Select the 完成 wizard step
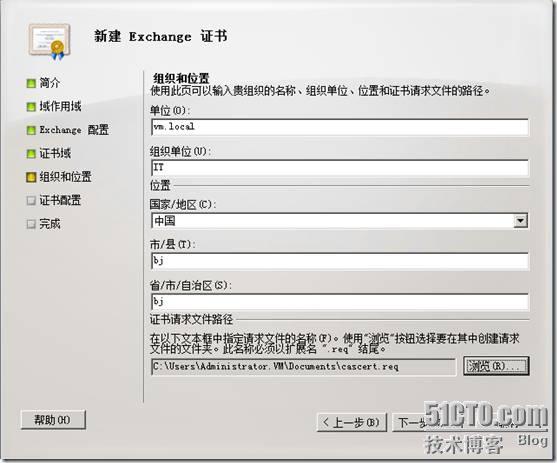 tap(50, 224)
